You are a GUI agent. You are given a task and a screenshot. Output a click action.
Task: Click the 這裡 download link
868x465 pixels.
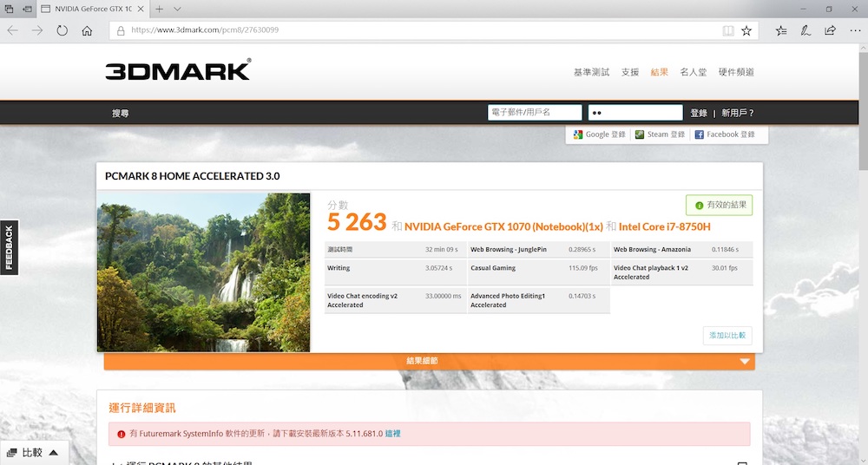tap(392, 434)
